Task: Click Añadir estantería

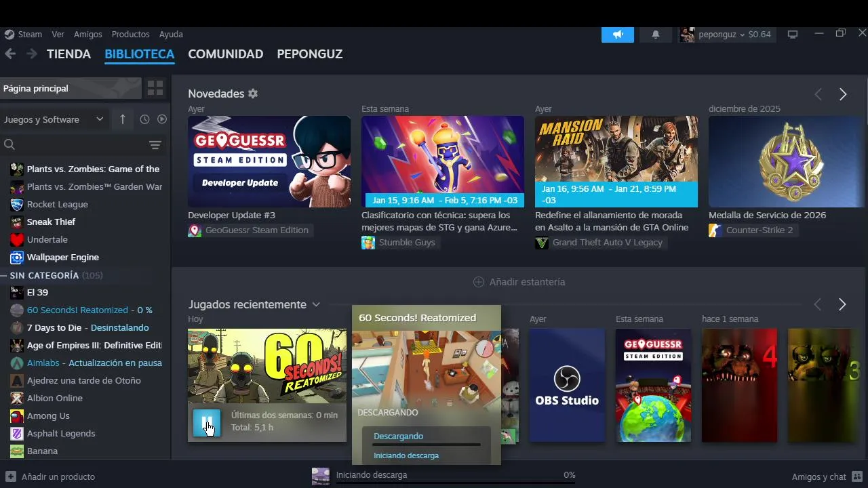Action: (x=519, y=282)
